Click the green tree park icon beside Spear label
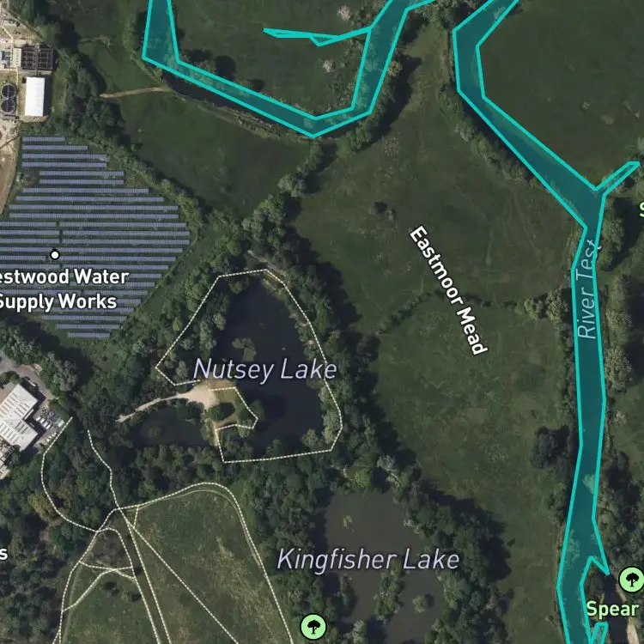 [x=631, y=580]
